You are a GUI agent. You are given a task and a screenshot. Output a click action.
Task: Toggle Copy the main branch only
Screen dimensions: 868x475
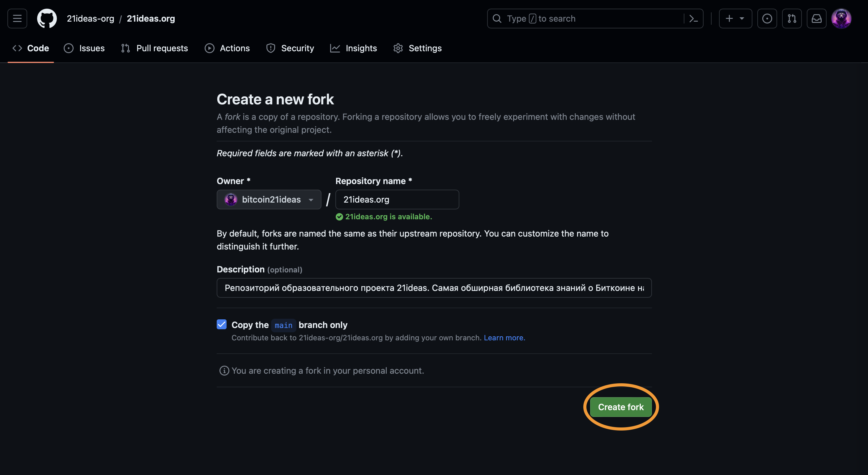[221, 324]
